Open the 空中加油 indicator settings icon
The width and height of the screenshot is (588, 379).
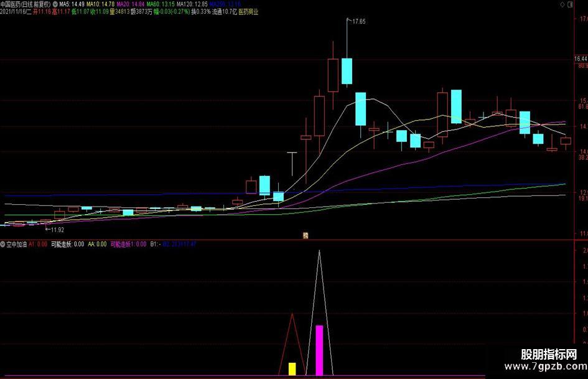coord(2,245)
